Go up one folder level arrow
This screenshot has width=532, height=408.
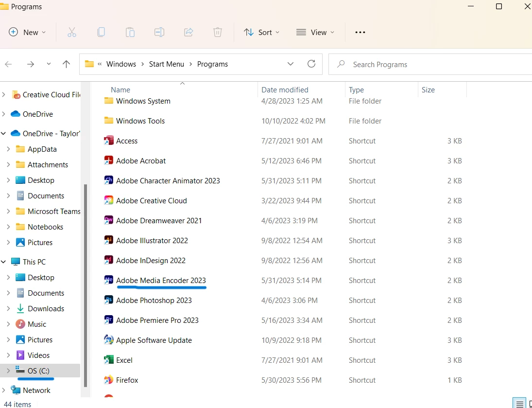point(66,64)
